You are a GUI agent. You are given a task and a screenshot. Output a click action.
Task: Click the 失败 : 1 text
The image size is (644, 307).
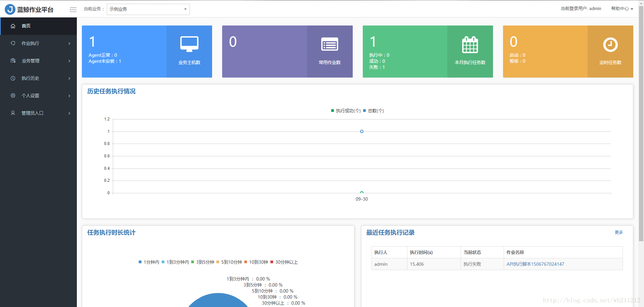[x=377, y=67]
